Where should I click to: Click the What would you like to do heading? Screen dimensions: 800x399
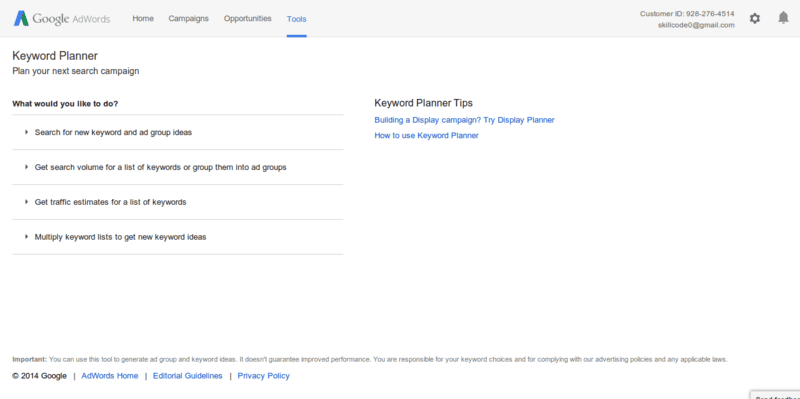click(x=65, y=104)
